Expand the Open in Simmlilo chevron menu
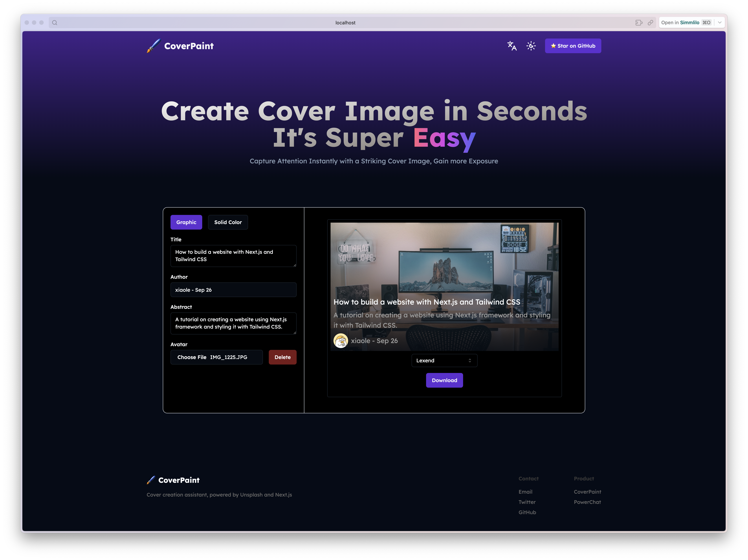This screenshot has height=560, width=748. tap(720, 23)
